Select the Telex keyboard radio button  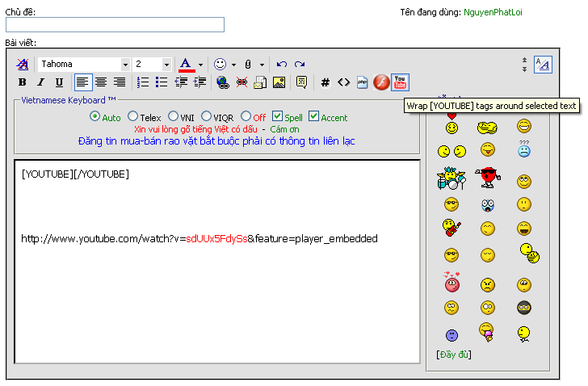click(133, 116)
